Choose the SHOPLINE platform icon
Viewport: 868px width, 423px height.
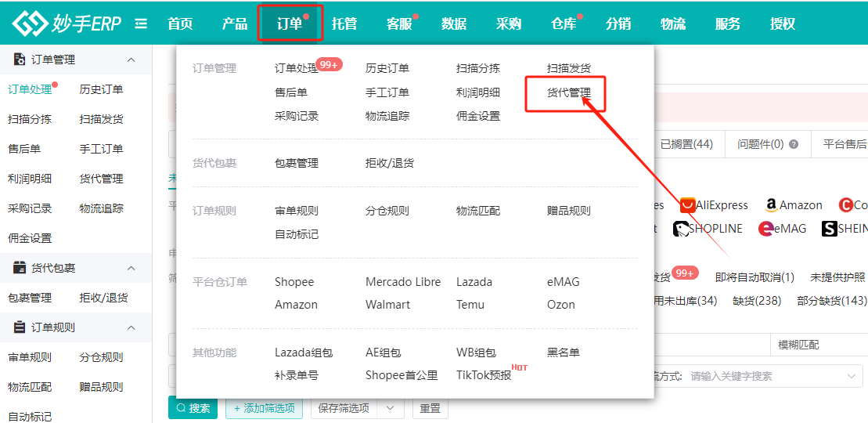[x=681, y=229]
